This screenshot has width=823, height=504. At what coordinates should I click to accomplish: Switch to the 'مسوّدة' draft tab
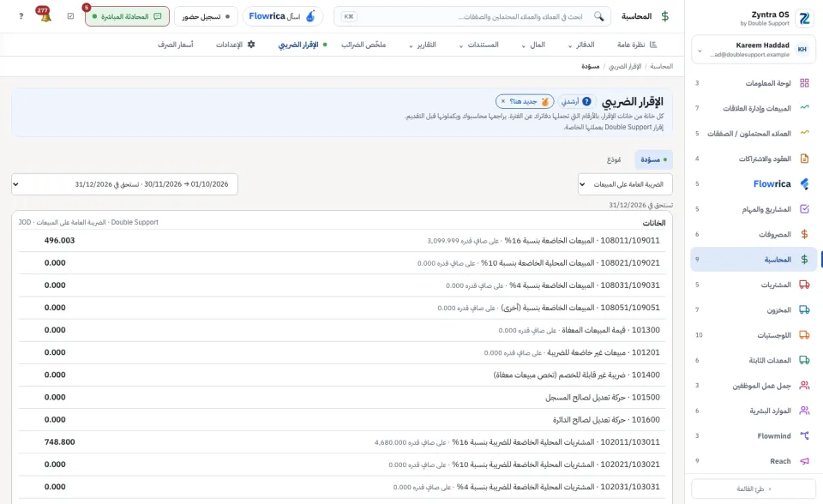(653, 159)
